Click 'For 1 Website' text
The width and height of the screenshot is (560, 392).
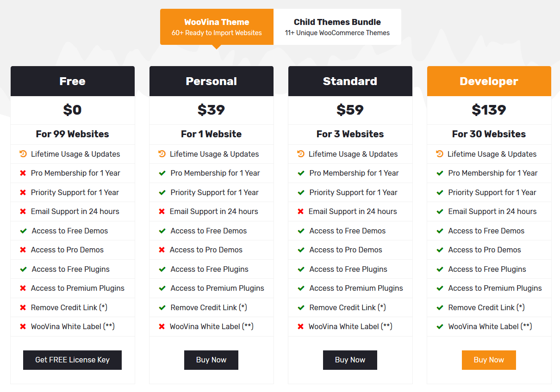pyautogui.click(x=212, y=134)
